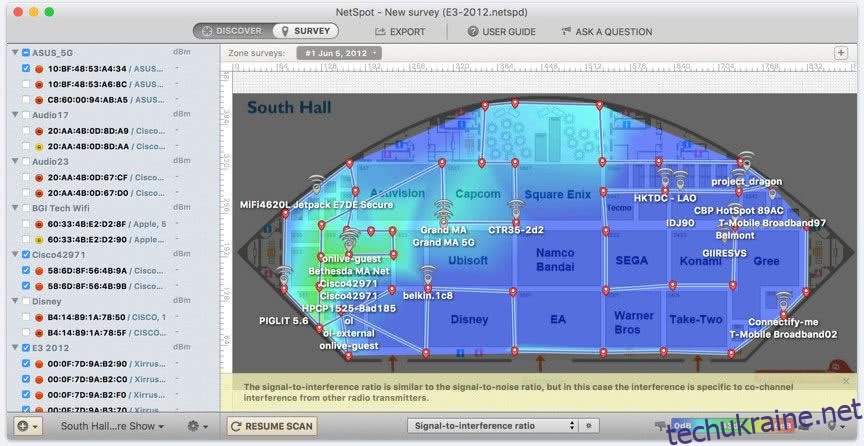Viewport: 864px width, 446px height.
Task: Click the Warner Bros booth on the map
Action: tap(634, 323)
